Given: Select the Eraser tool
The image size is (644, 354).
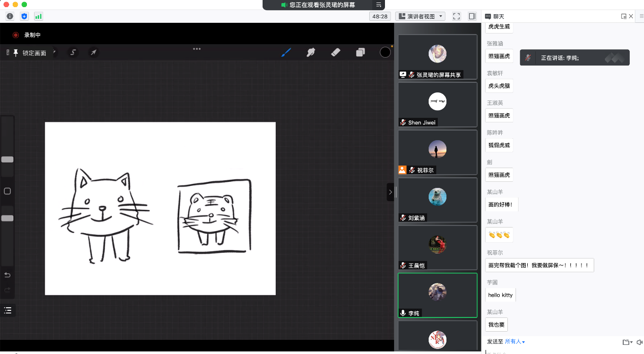Looking at the screenshot, I should [335, 52].
